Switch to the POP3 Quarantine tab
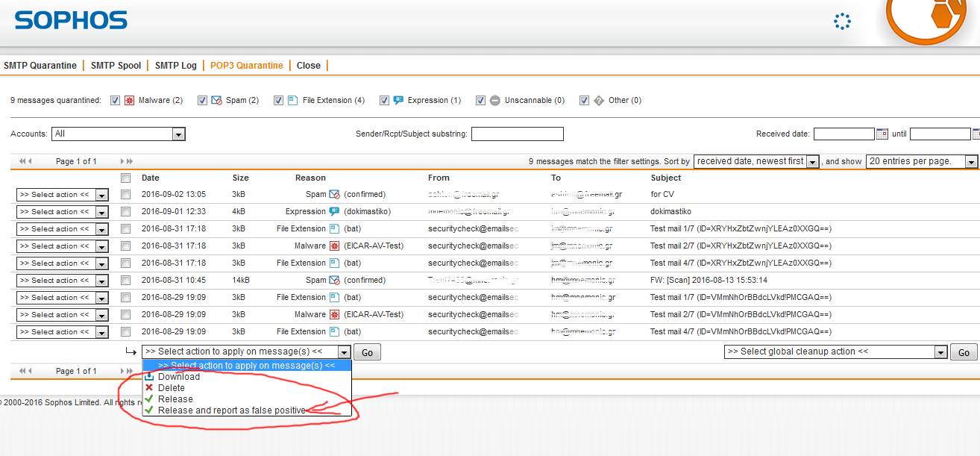The image size is (980, 456). pos(247,66)
